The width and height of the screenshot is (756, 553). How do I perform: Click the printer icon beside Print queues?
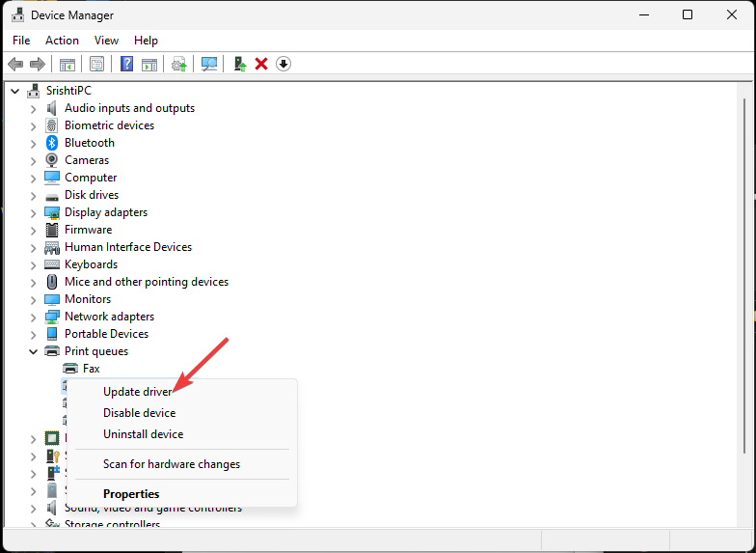[52, 351]
